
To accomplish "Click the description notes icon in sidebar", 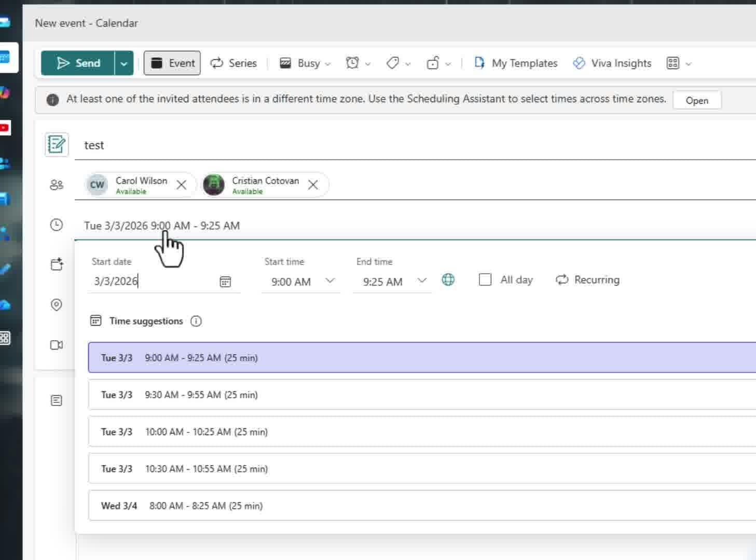I will pos(56,399).
